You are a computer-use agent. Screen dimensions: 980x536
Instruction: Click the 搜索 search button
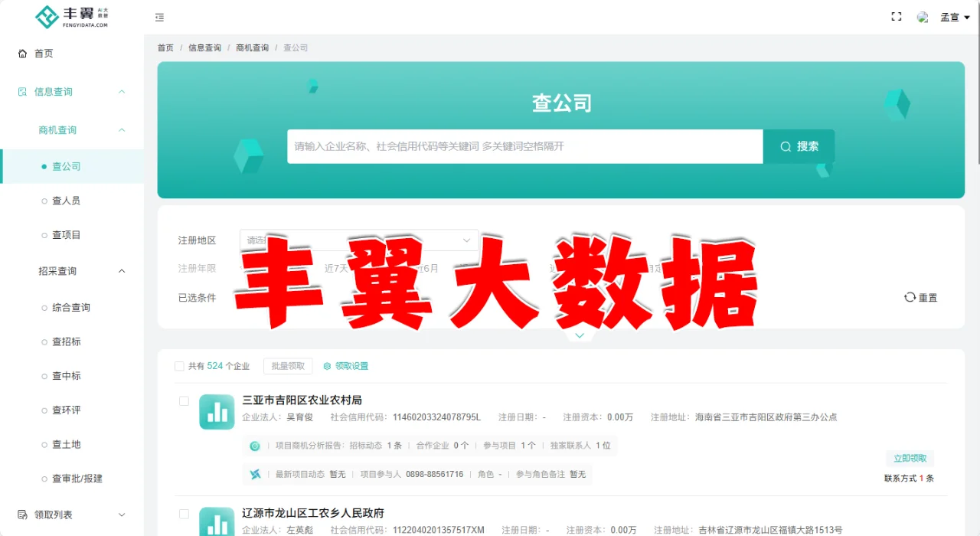pyautogui.click(x=799, y=146)
